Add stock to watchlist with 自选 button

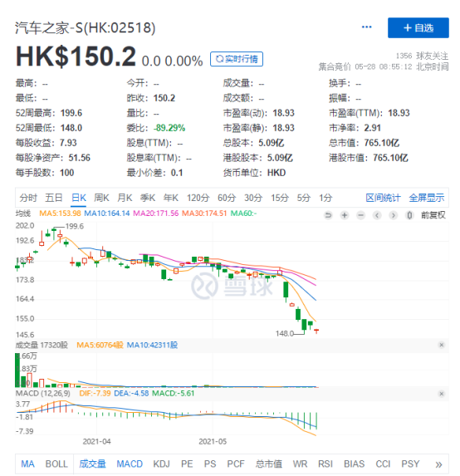tap(418, 28)
